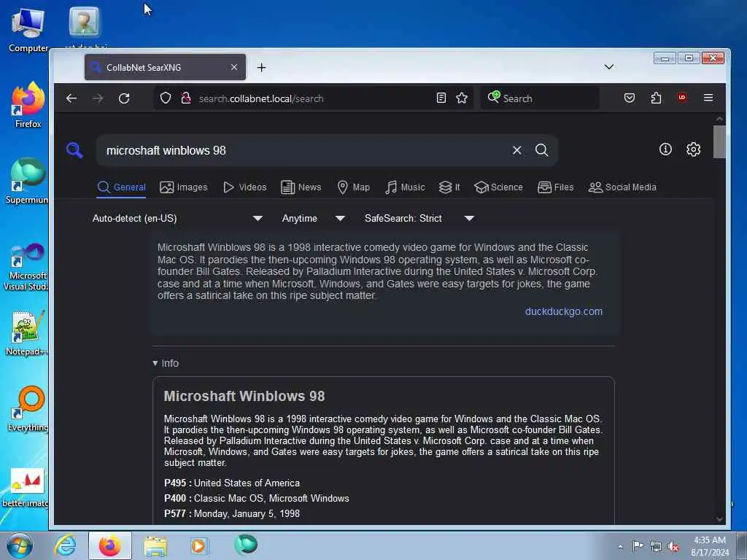Screen dimensions: 747x560
Task: Open tracking protection shield icon
Action: tap(166, 98)
